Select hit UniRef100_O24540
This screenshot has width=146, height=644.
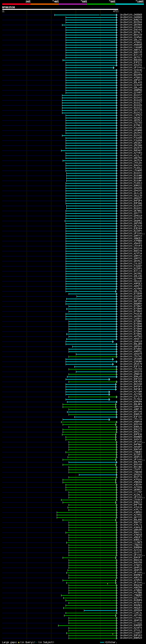pos(131,37)
